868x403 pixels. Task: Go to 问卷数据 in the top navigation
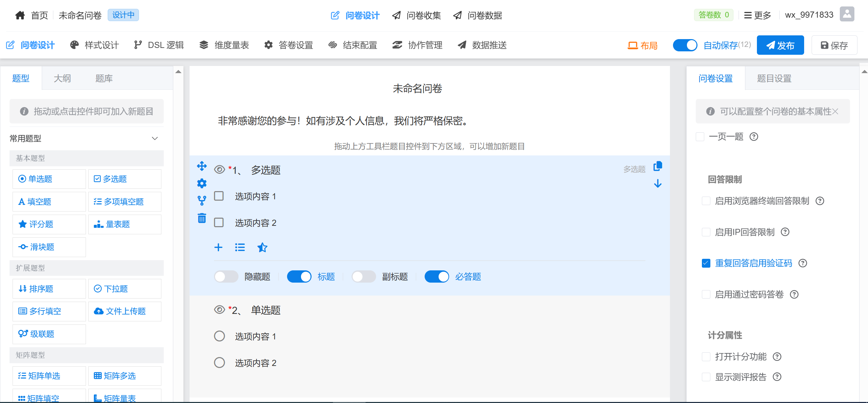point(478,15)
